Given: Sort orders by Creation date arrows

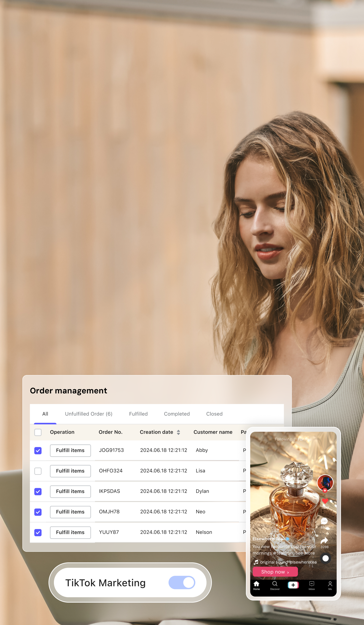Looking at the screenshot, I should tap(178, 432).
